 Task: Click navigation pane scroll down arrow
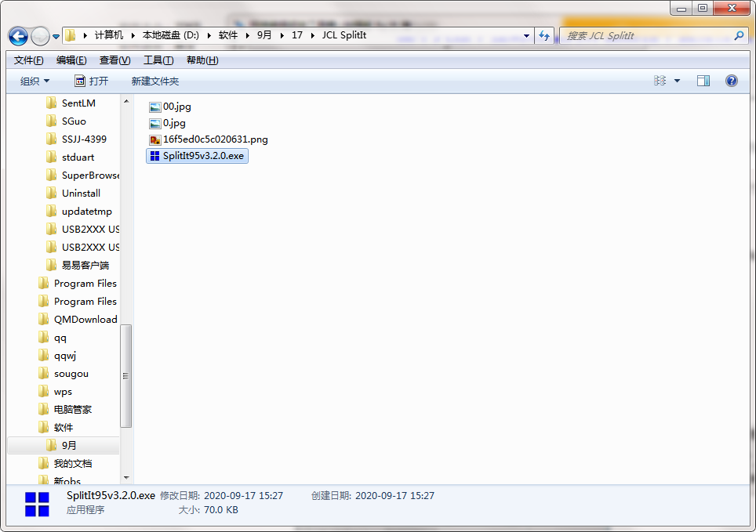click(126, 478)
